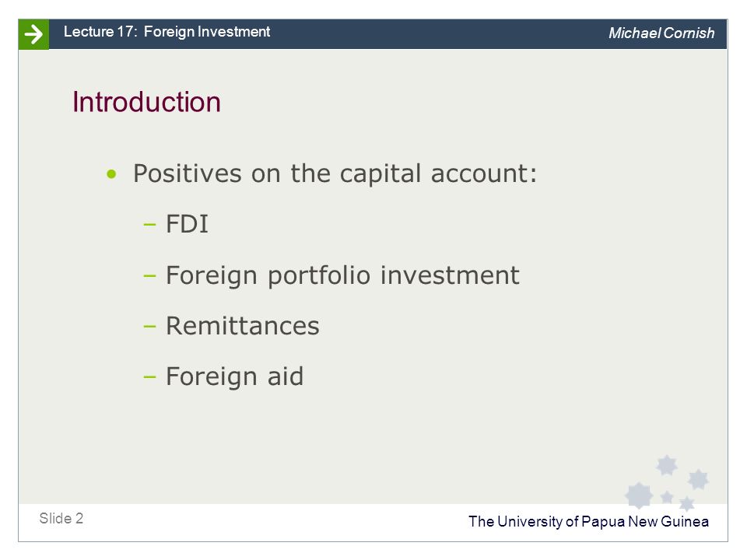Click the green bullet before 'Positives'
Image resolution: width=747 pixels, height=560 pixels.
[x=111, y=174]
